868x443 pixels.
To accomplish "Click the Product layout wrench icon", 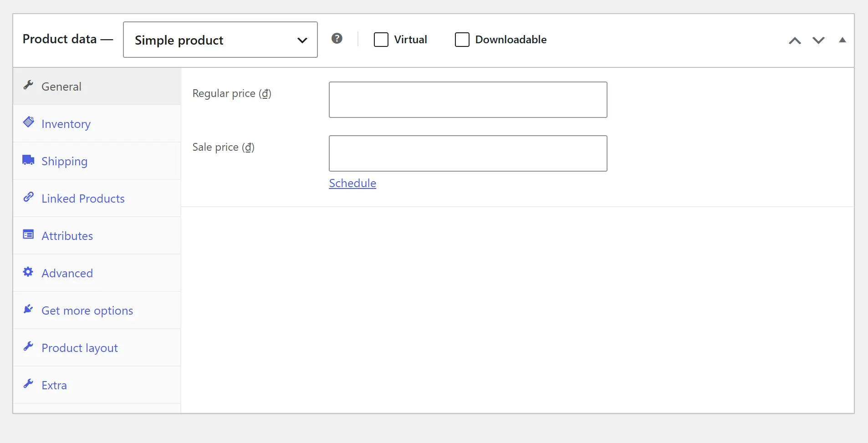I will 28,346.
